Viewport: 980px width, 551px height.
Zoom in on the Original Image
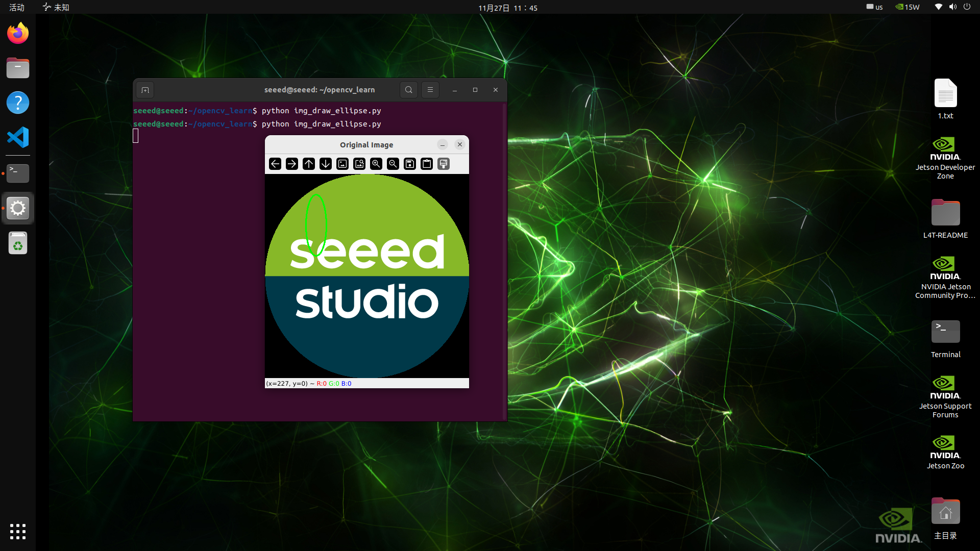376,164
